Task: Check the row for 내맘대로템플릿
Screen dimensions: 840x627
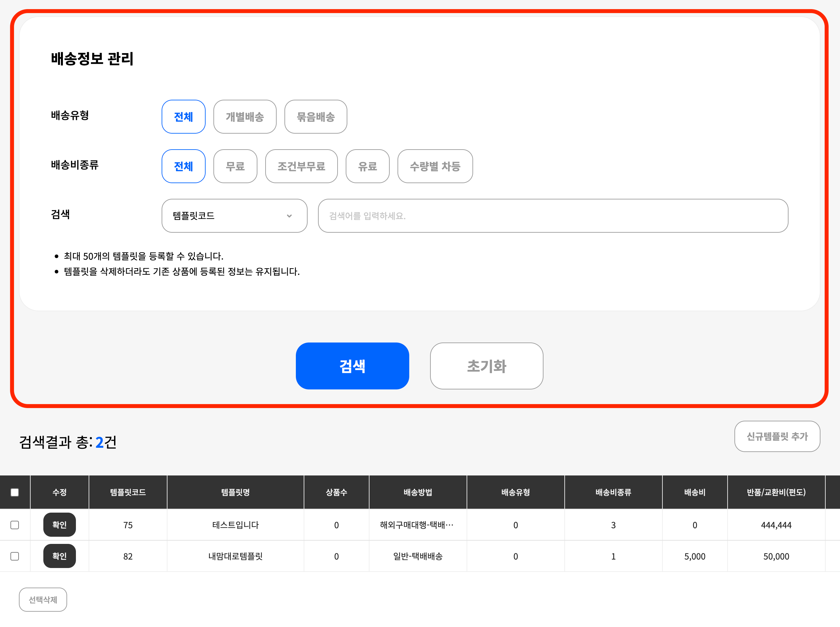Action: [15, 556]
